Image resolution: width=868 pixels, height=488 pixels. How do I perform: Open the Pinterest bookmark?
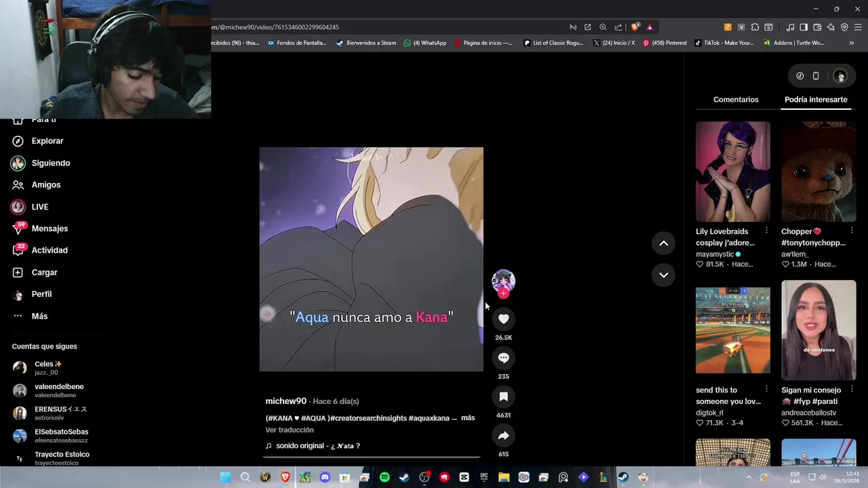pyautogui.click(x=665, y=43)
